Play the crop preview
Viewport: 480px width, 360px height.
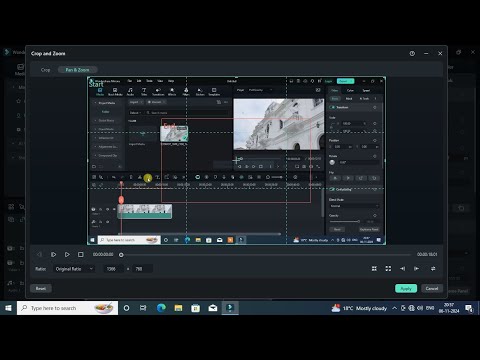pyautogui.click(x=67, y=254)
